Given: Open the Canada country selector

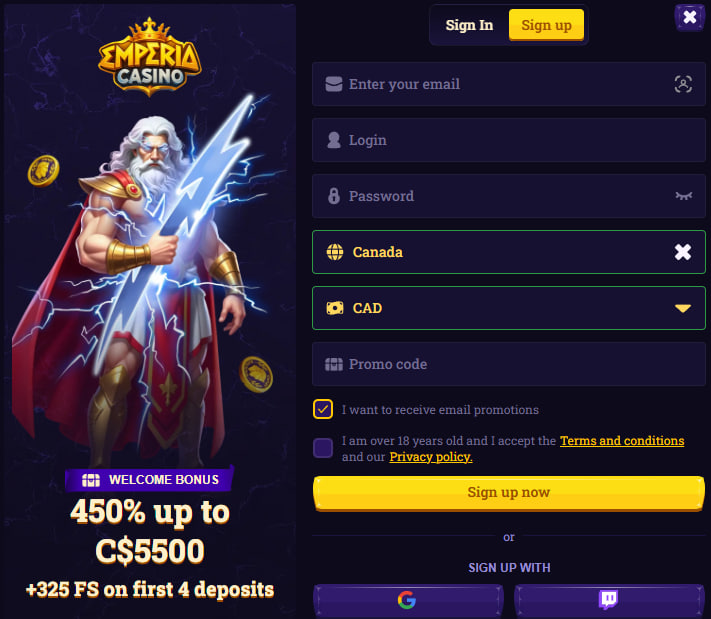Looking at the screenshot, I should point(509,252).
